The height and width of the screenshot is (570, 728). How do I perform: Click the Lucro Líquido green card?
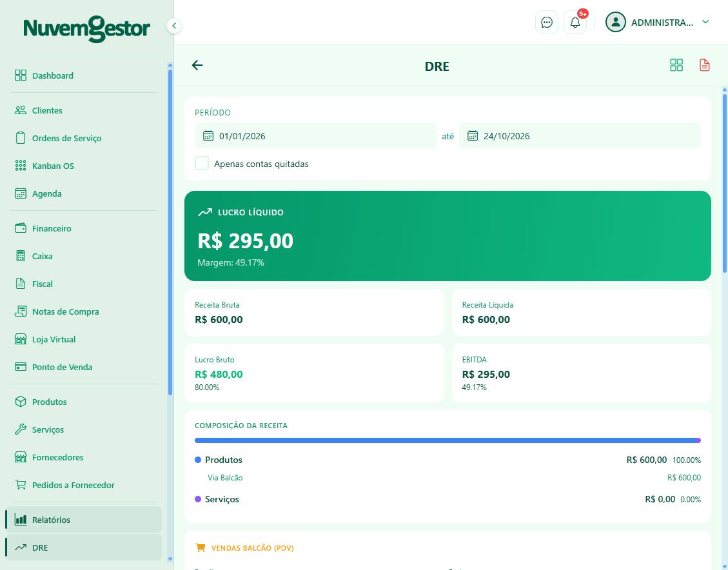448,236
